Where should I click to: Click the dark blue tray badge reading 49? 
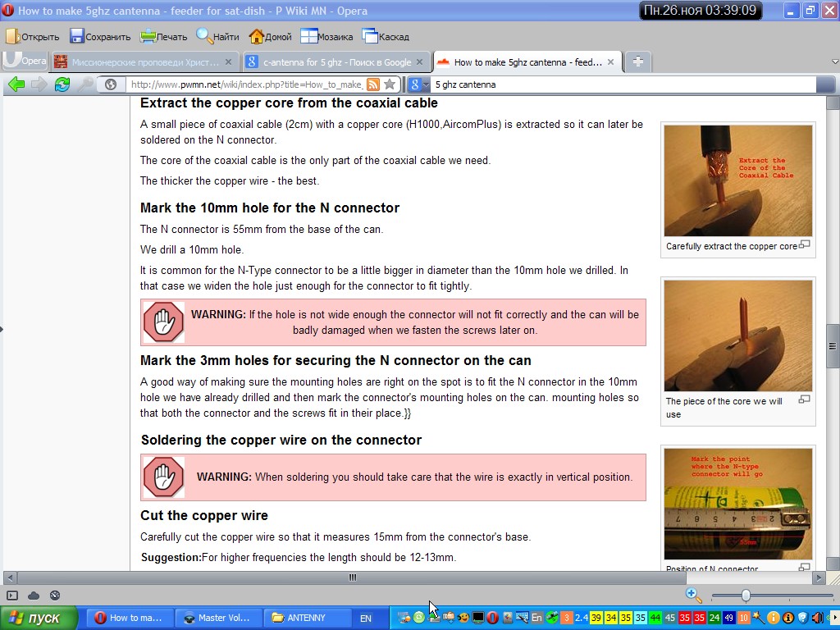pyautogui.click(x=728, y=618)
